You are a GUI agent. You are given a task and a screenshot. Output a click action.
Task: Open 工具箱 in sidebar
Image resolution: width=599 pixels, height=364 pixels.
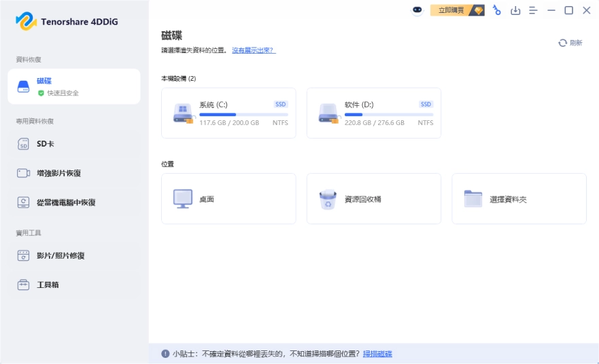click(x=74, y=285)
